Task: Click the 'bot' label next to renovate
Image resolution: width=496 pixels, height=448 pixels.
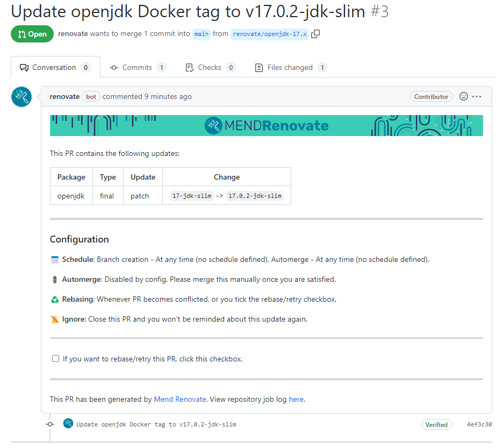Action: [91, 97]
